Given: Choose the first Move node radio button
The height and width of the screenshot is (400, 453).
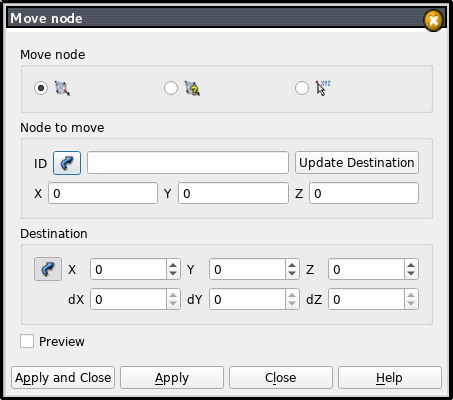Looking at the screenshot, I should 41,88.
